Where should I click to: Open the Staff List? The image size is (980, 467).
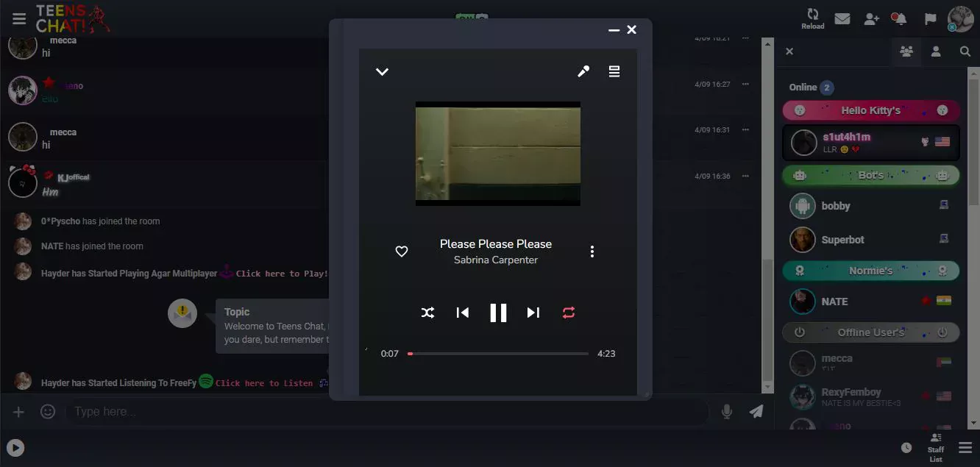click(x=936, y=448)
